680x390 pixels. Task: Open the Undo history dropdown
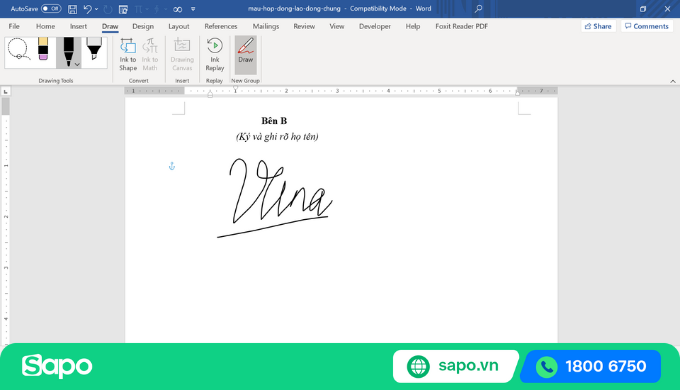96,9
